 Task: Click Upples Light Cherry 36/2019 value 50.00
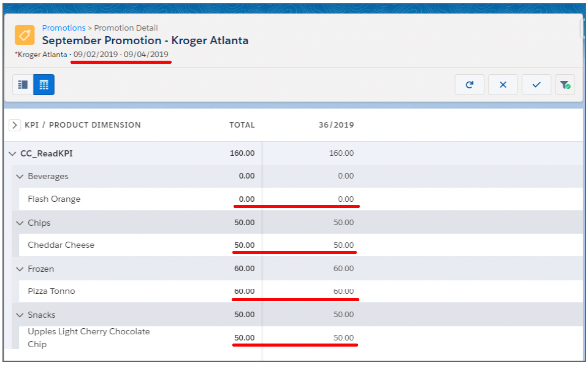click(x=343, y=338)
